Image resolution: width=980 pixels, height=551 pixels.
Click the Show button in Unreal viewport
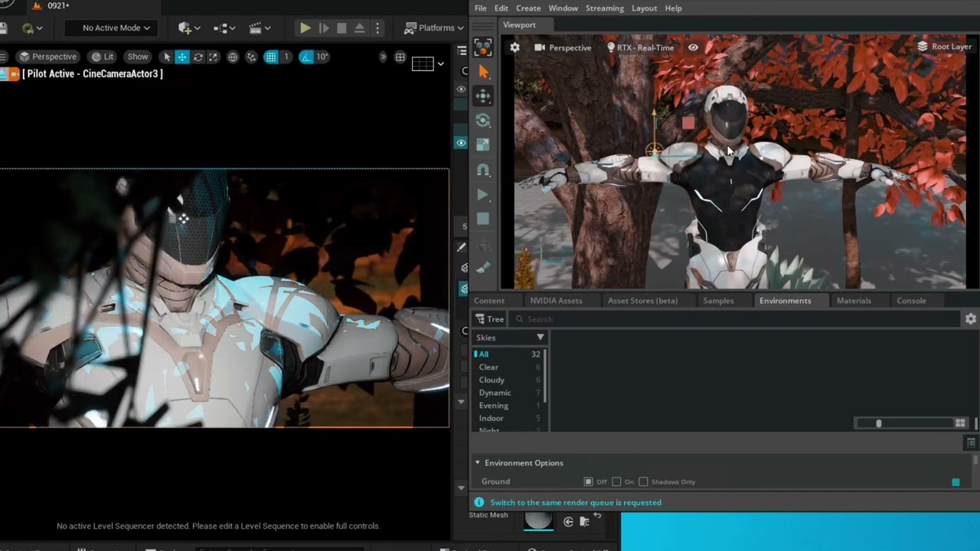[138, 57]
